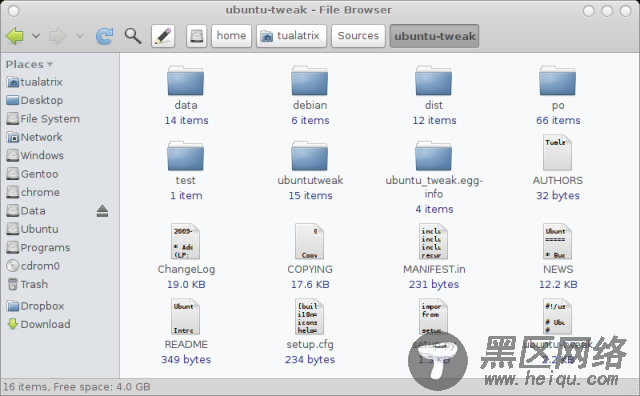Eject the Data drive
640x396 pixels.
click(102, 211)
